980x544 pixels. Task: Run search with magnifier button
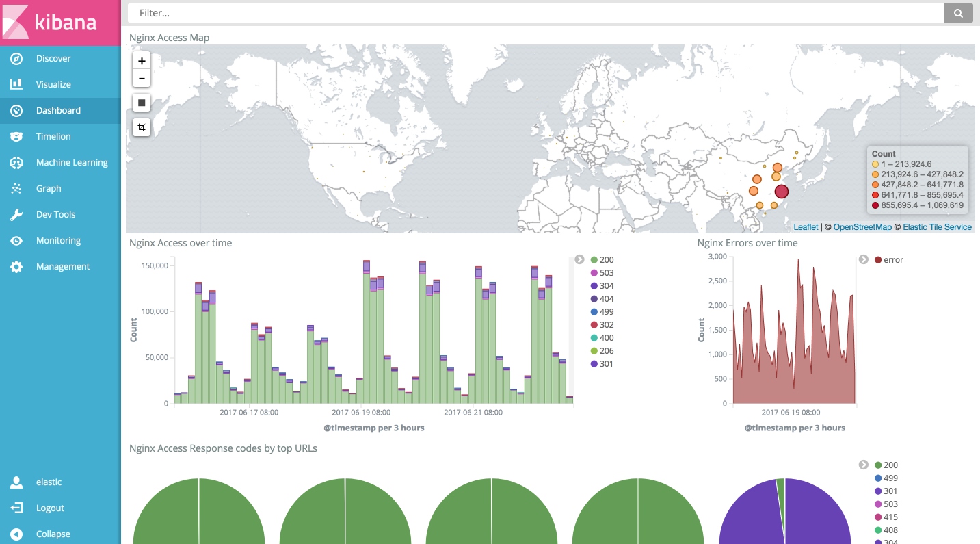pos(958,12)
